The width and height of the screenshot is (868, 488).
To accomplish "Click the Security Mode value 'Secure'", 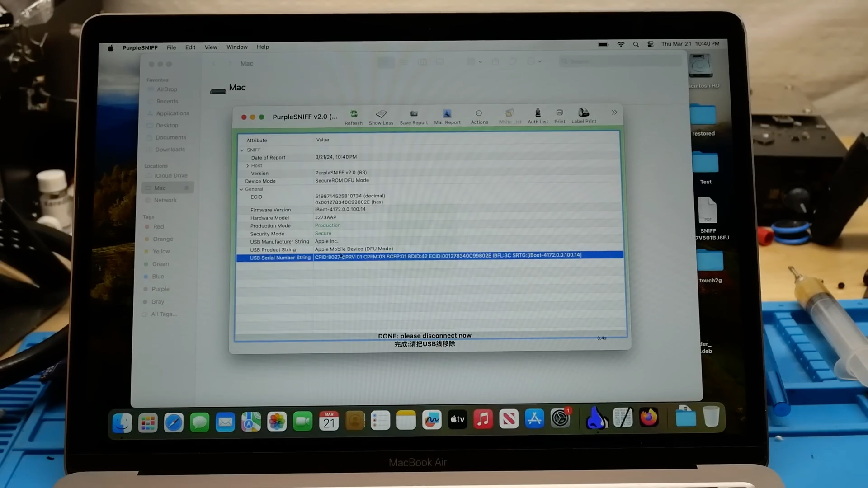I will (x=323, y=233).
